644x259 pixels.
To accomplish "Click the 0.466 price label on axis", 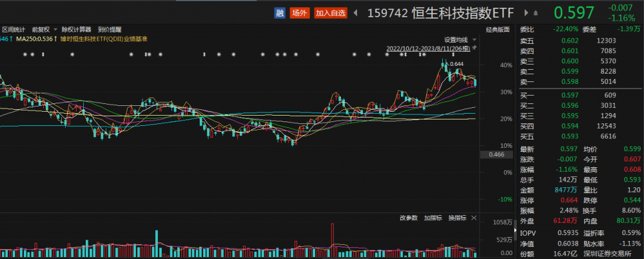I will pos(496,155).
